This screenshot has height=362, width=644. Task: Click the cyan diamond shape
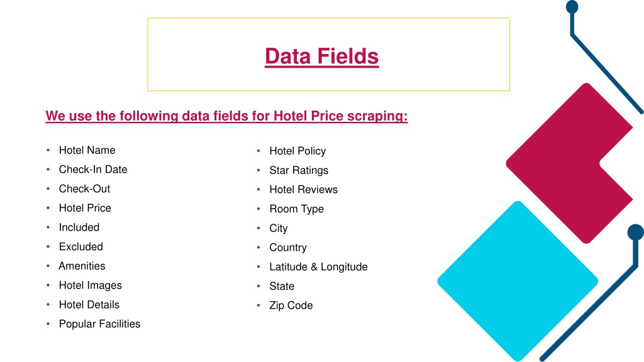tap(518, 281)
